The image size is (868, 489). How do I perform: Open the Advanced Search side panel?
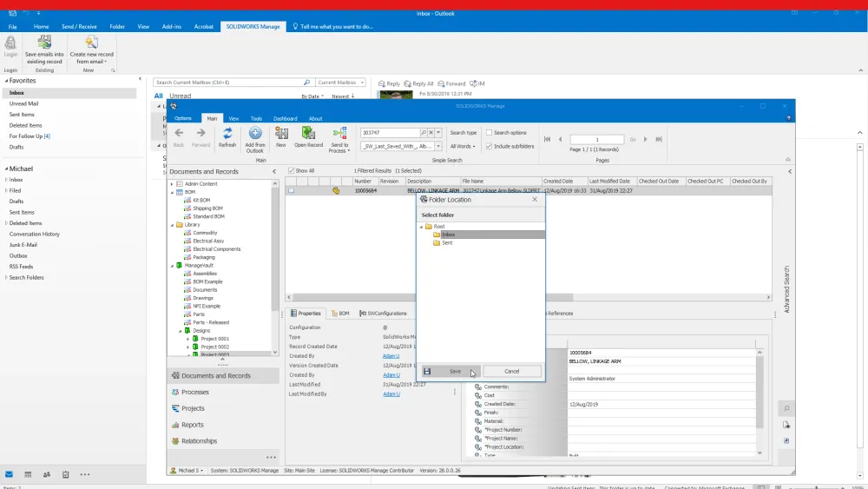(x=786, y=289)
